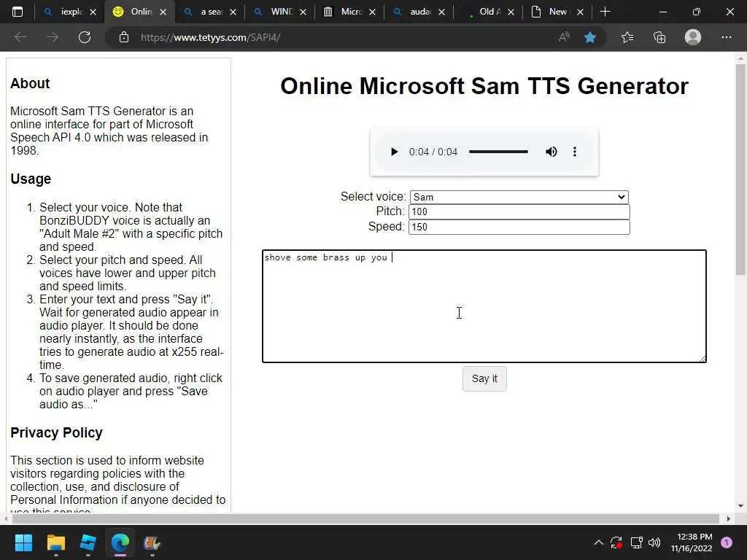Go back to previous page
The width and height of the screenshot is (747, 560).
click(20, 37)
